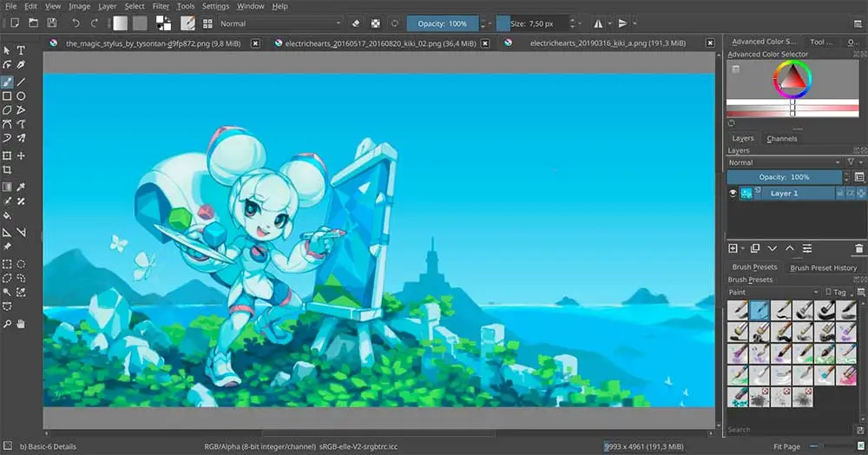Switch to the Channels tab
Screen dimensions: 868x455
click(x=781, y=138)
